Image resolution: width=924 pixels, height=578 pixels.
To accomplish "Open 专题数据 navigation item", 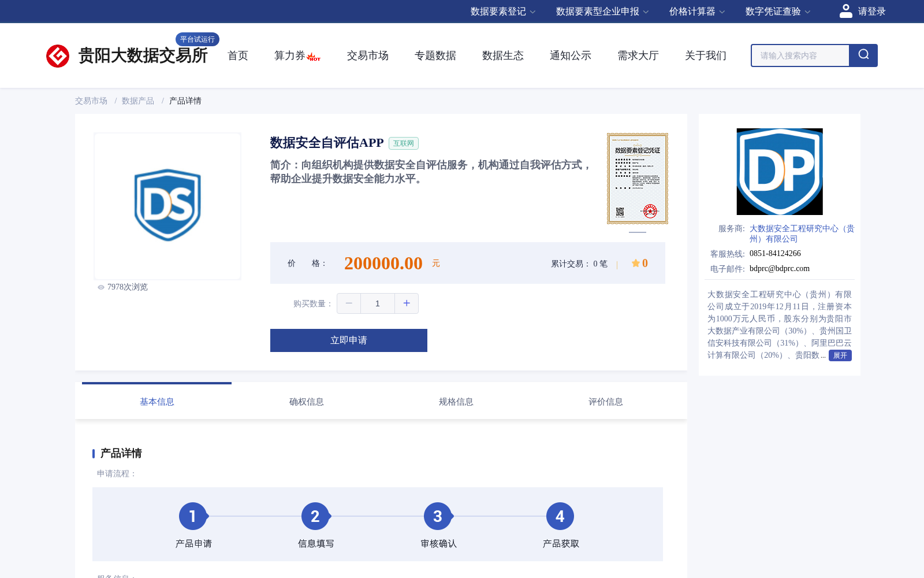I will click(435, 55).
